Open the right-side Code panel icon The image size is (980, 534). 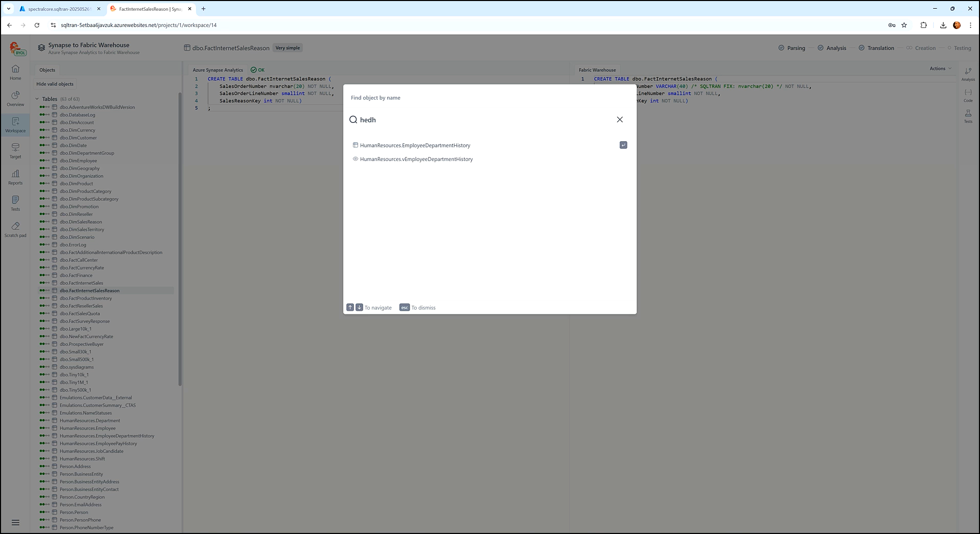(x=968, y=95)
